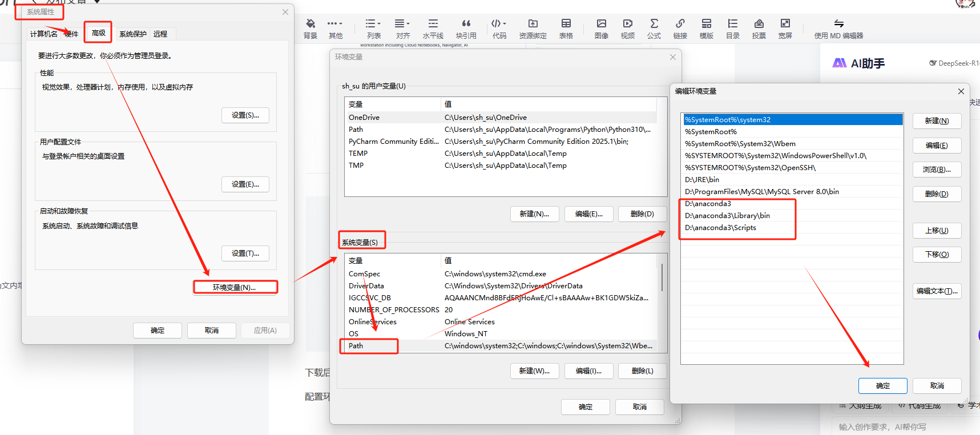Image resolution: width=980 pixels, height=435 pixels.
Task: Click 确定 in 环境变量 window
Action: coord(586,407)
